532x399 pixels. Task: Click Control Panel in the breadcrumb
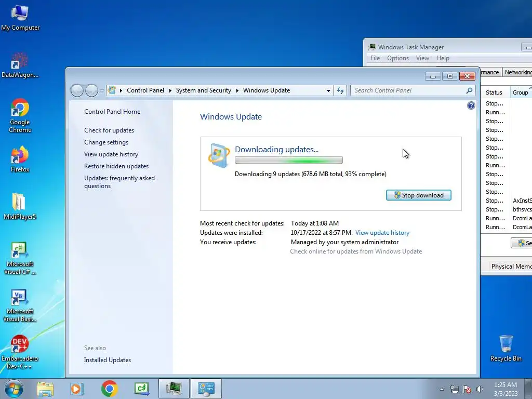click(x=145, y=90)
